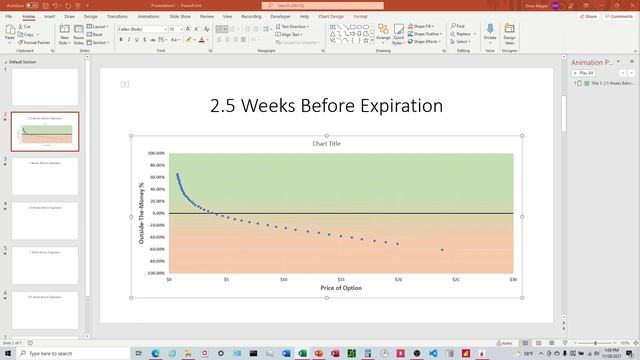Switch to the Transitions tab

click(117, 17)
